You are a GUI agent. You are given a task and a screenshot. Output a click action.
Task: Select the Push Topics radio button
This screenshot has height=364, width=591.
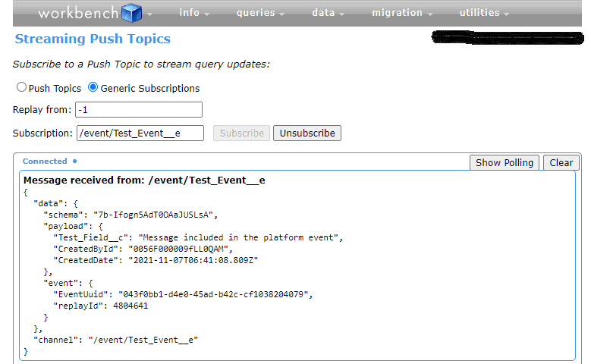[x=21, y=87]
